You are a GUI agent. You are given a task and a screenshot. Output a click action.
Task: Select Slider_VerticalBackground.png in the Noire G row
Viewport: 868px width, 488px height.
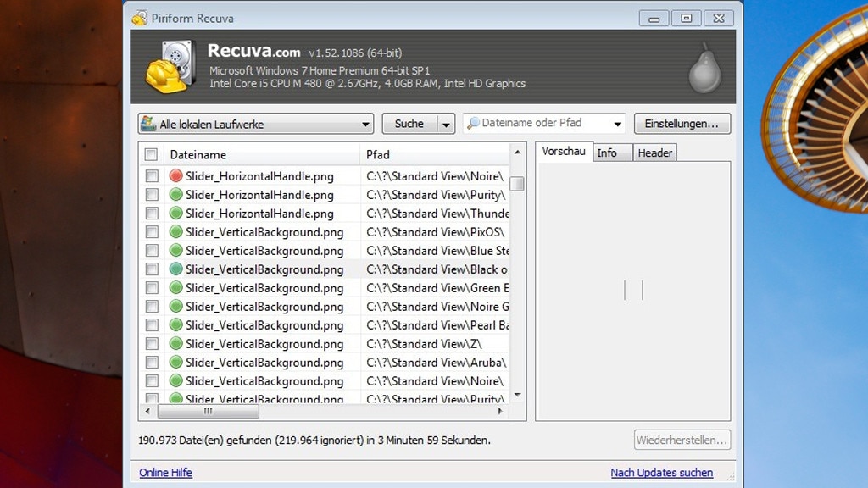pos(264,307)
